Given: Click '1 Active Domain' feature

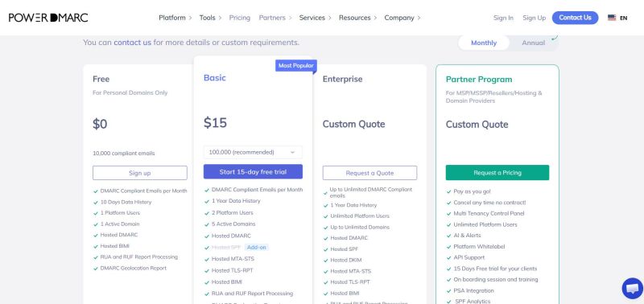Looking at the screenshot, I should (x=120, y=224).
